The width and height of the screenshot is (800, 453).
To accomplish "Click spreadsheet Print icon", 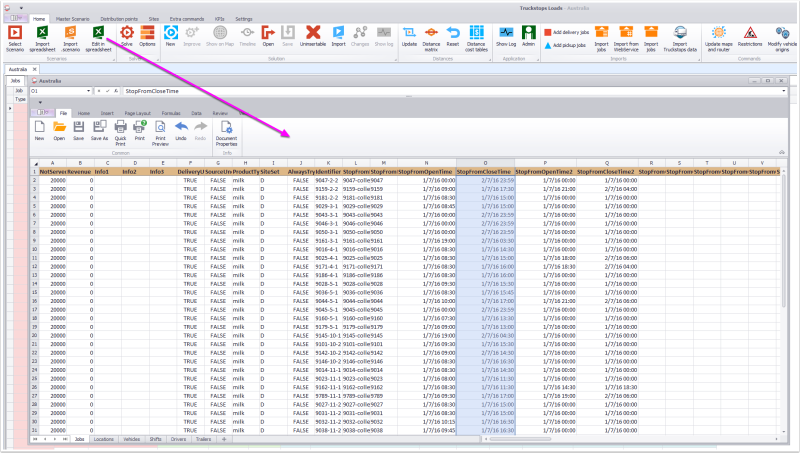I will tap(140, 127).
